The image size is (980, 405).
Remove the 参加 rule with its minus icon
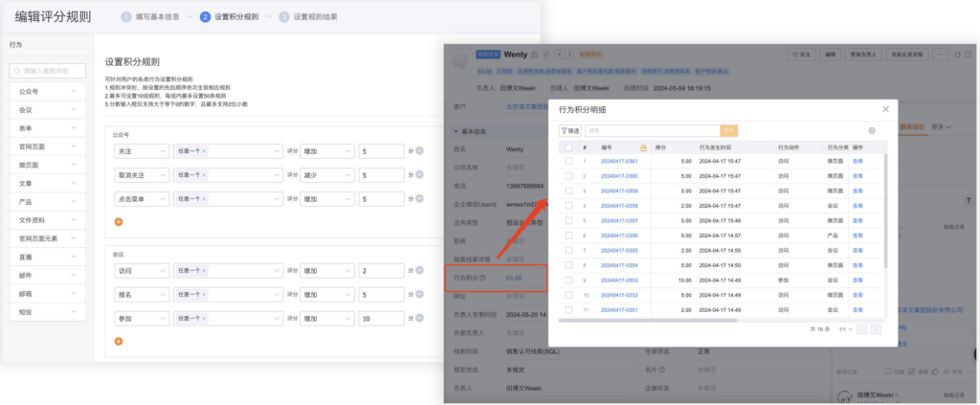pyautogui.click(x=419, y=319)
